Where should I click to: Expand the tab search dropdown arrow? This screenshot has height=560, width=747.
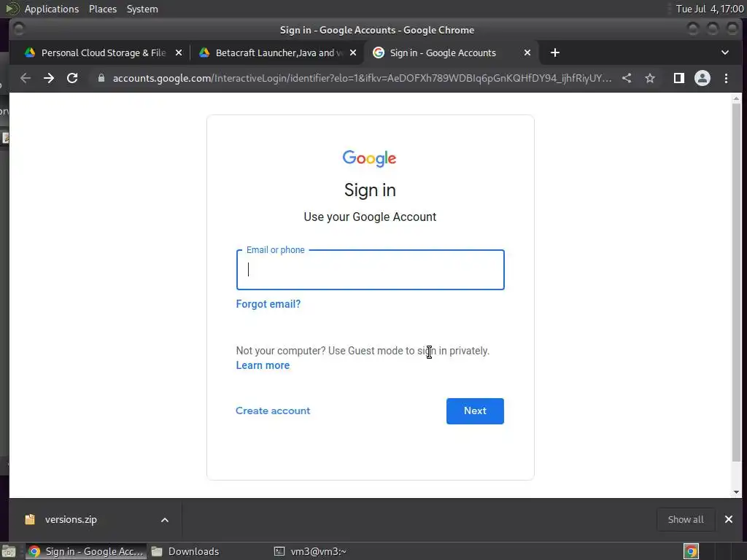[x=725, y=52]
